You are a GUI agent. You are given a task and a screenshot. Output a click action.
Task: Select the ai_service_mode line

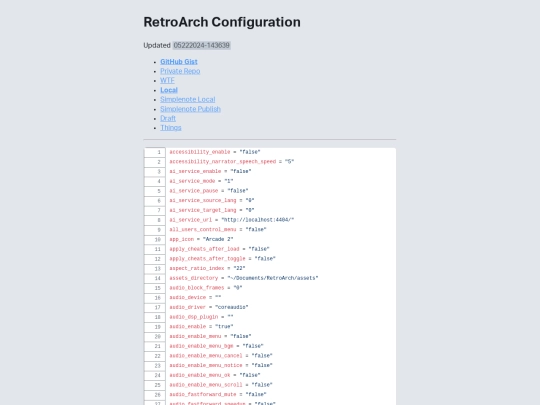201,181
